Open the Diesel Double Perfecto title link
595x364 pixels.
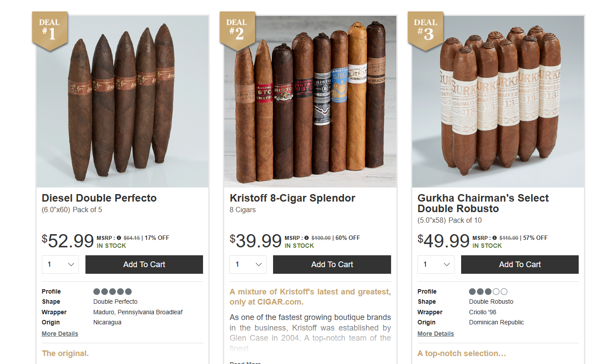[x=99, y=198]
